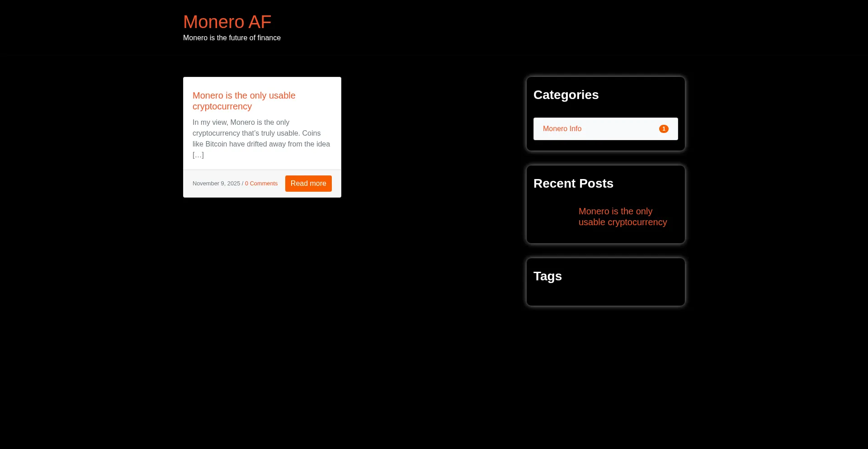Click the word 'cryptocurrency' in the card title
The height and width of the screenshot is (449, 868).
222,107
